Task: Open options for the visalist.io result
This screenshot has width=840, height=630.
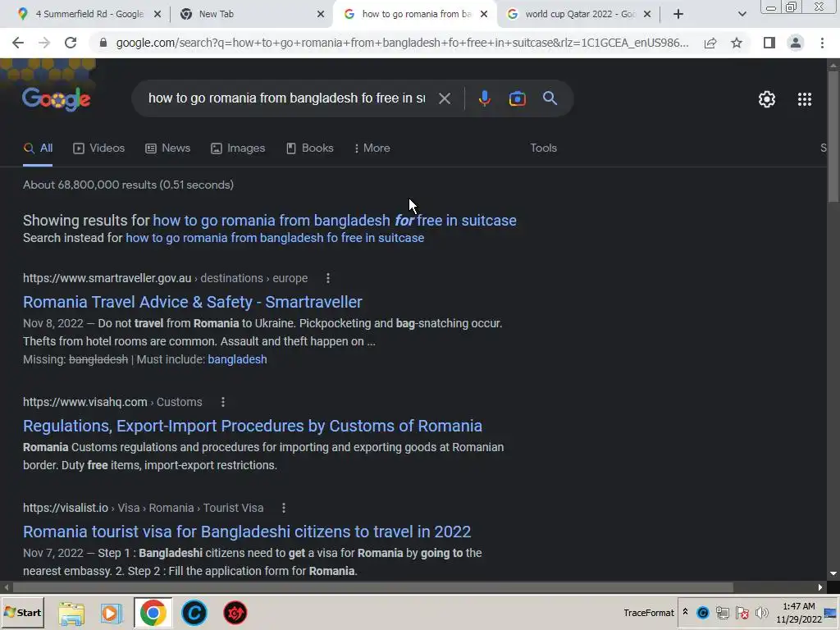Action: pos(283,508)
